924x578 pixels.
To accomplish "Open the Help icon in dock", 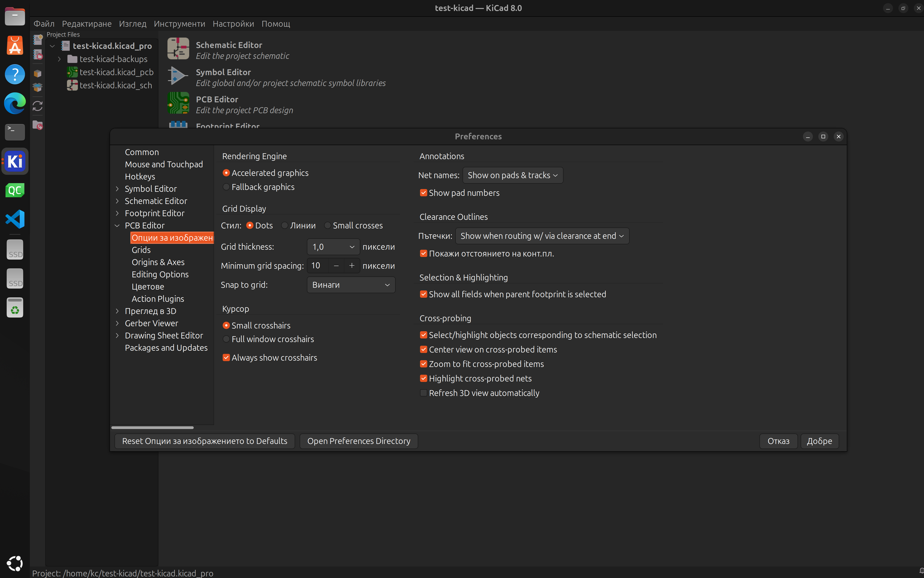I will tap(15, 74).
